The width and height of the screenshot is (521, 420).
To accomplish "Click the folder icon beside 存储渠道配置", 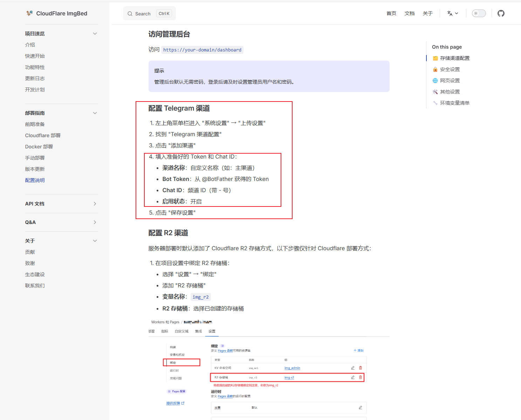I will pyautogui.click(x=435, y=58).
